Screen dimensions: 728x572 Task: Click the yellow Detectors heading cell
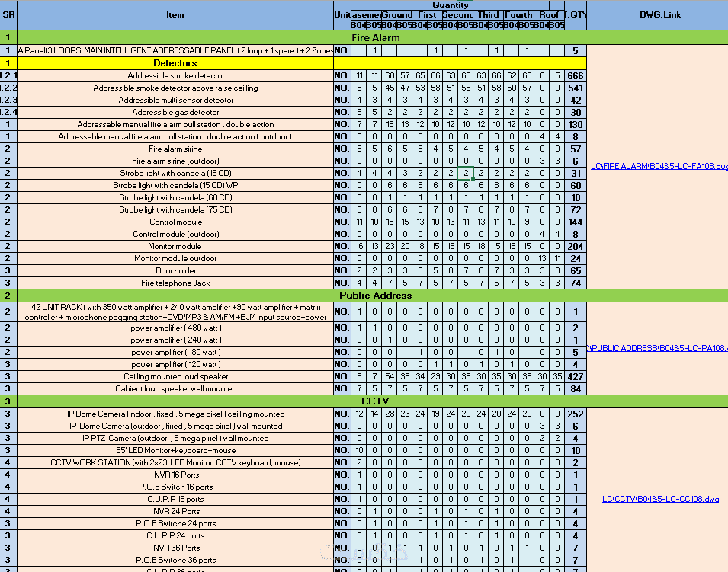click(175, 63)
